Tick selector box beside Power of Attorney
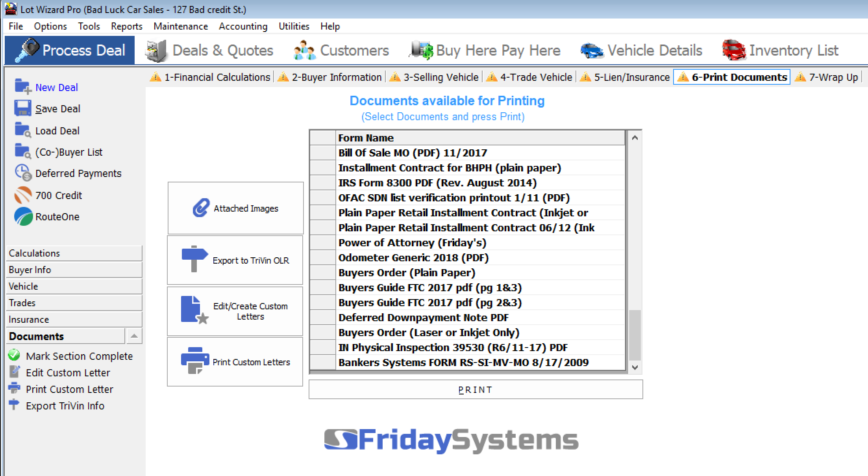 click(x=322, y=243)
